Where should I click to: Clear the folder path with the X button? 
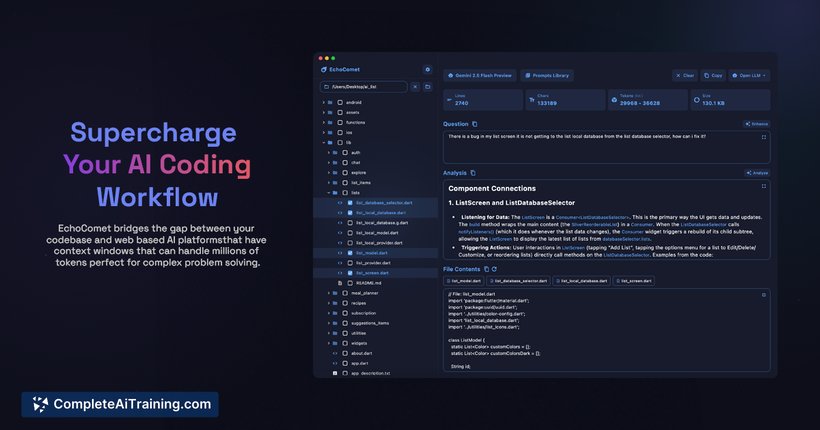[x=415, y=87]
